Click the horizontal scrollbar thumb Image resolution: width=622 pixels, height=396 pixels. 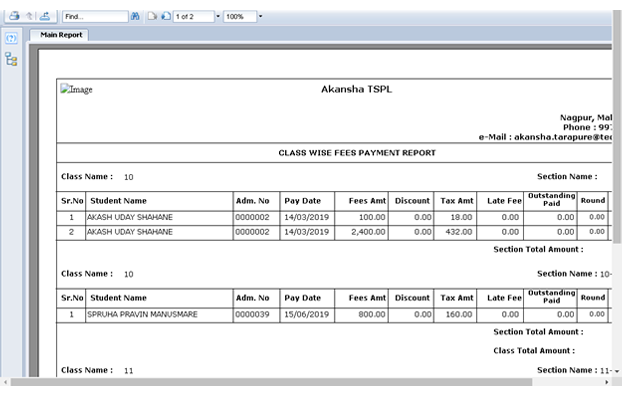click(271, 382)
